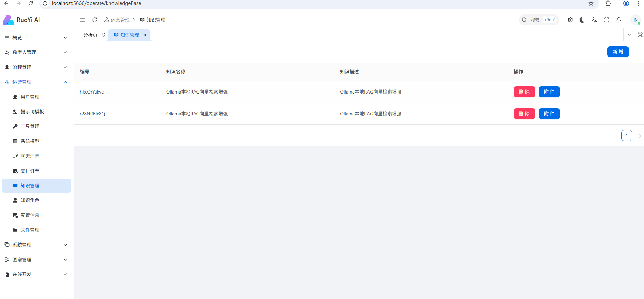Open the browser profile icon

pos(626,3)
